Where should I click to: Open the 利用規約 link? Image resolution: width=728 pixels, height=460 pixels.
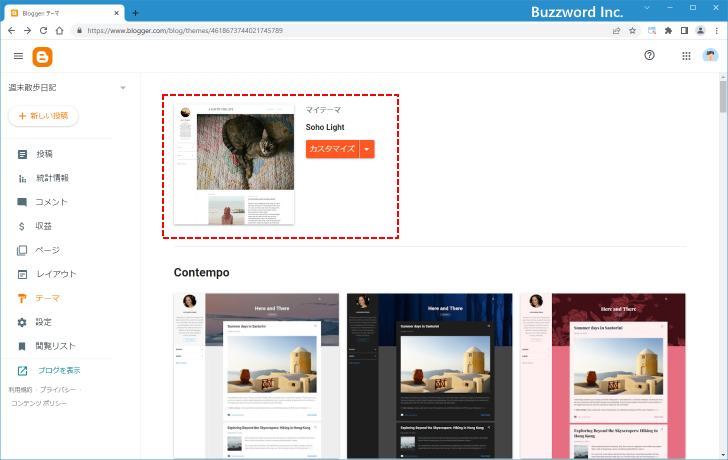tap(20, 390)
